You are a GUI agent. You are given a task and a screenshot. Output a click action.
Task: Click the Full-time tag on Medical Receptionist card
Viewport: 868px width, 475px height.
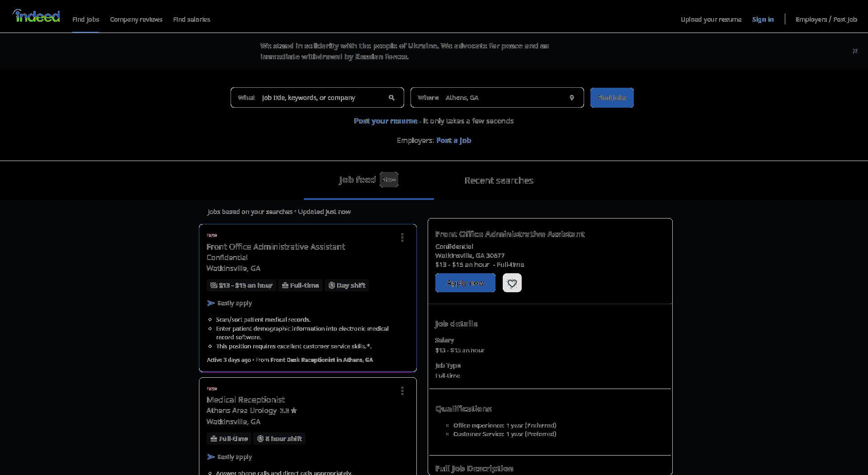(x=229, y=439)
